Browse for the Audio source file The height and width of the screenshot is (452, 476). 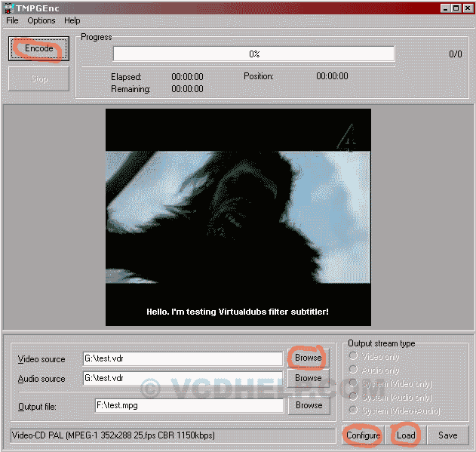(308, 378)
